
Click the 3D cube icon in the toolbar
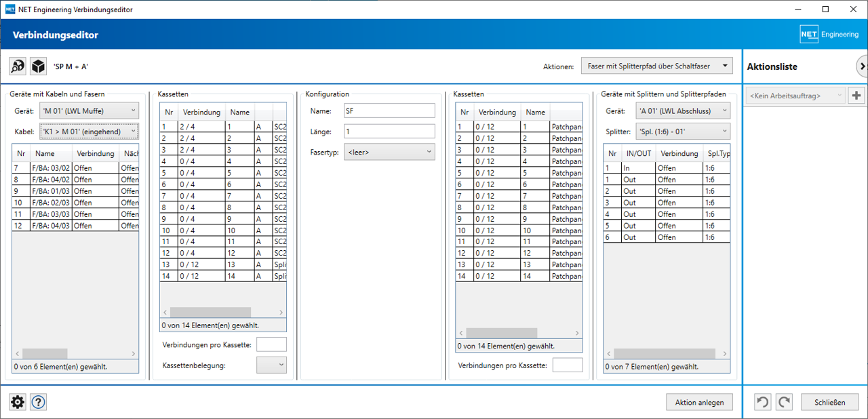pos(38,66)
